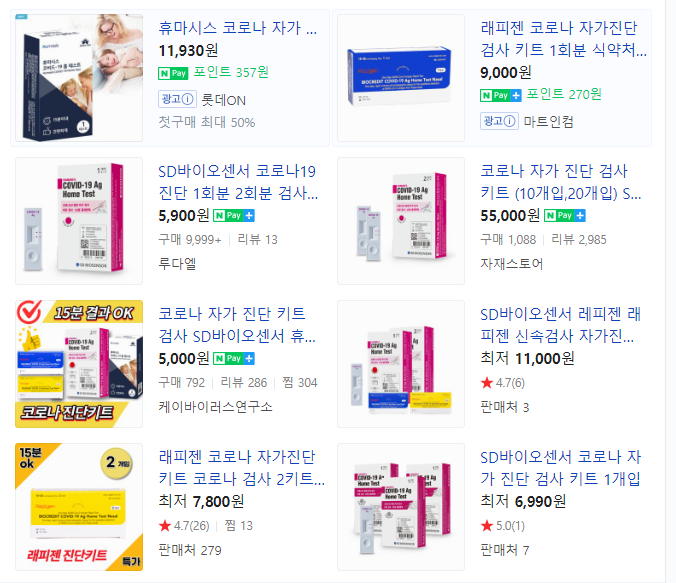
Task: Click the yellow 래피젠 진단키트 특가 thumbnail
Action: point(79,507)
